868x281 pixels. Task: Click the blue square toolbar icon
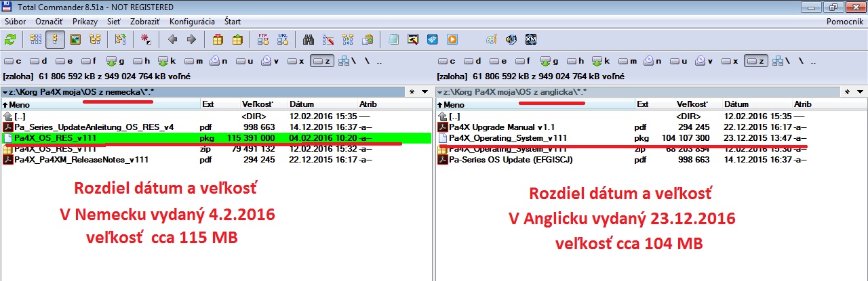(x=432, y=39)
